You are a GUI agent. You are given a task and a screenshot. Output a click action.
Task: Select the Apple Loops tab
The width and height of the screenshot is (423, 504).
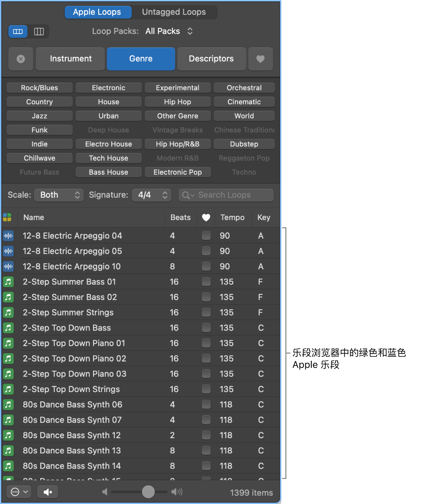point(98,12)
